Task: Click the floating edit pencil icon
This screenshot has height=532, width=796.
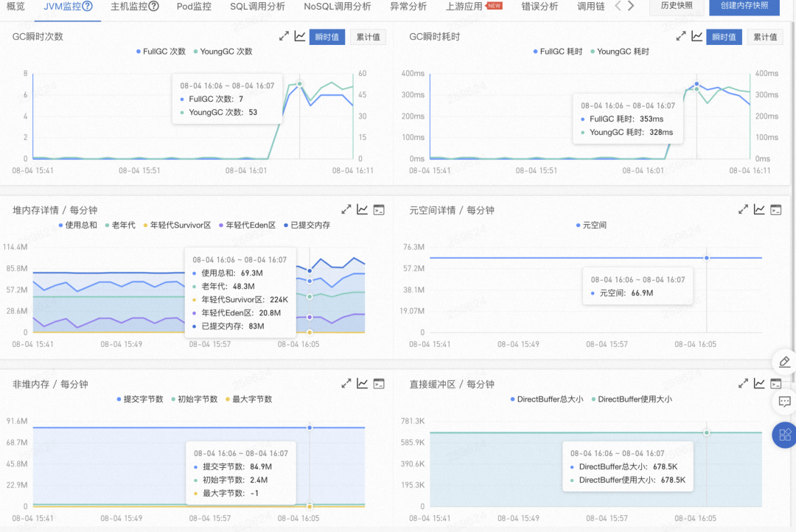Action: [x=784, y=362]
